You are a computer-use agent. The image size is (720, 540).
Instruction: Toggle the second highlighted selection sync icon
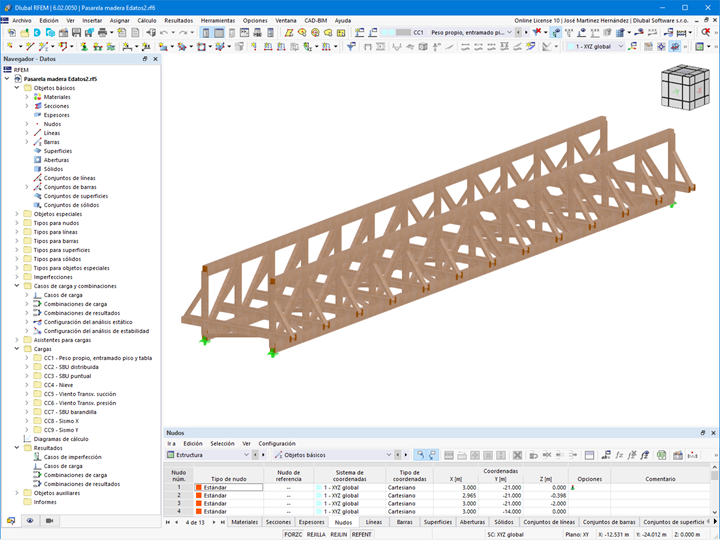[432, 455]
